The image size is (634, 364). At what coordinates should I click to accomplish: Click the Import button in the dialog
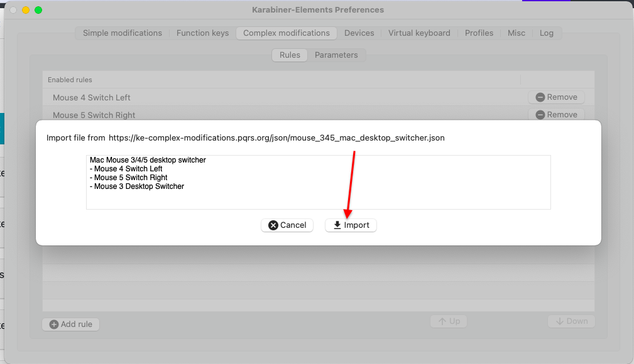point(351,225)
